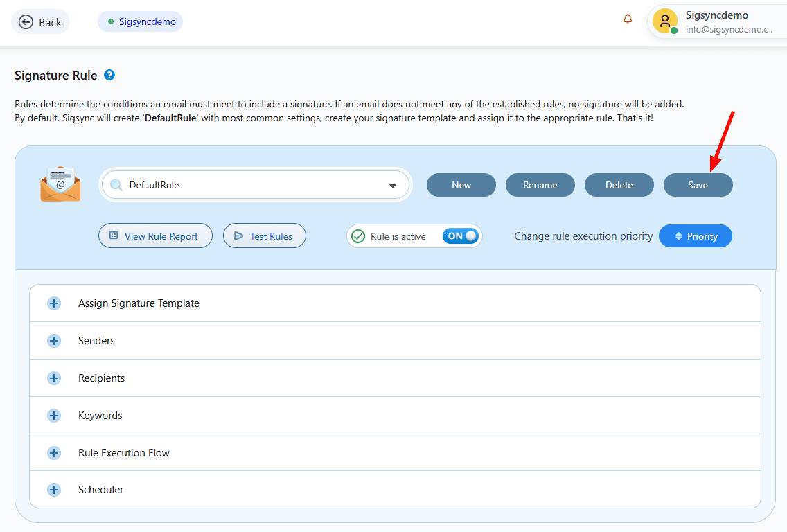Click the plus icon beside Keywords
The width and height of the screenshot is (787, 532).
click(x=54, y=416)
